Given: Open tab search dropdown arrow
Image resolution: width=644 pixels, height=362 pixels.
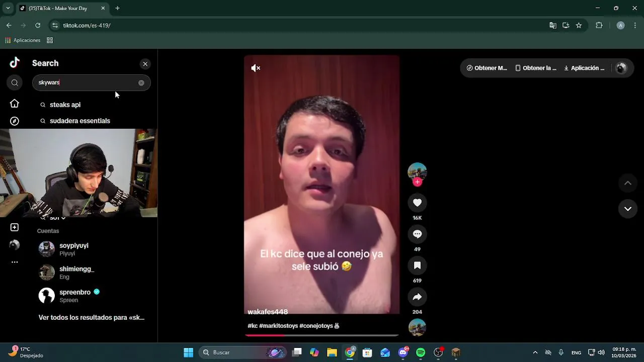Looking at the screenshot, I should click(x=8, y=8).
